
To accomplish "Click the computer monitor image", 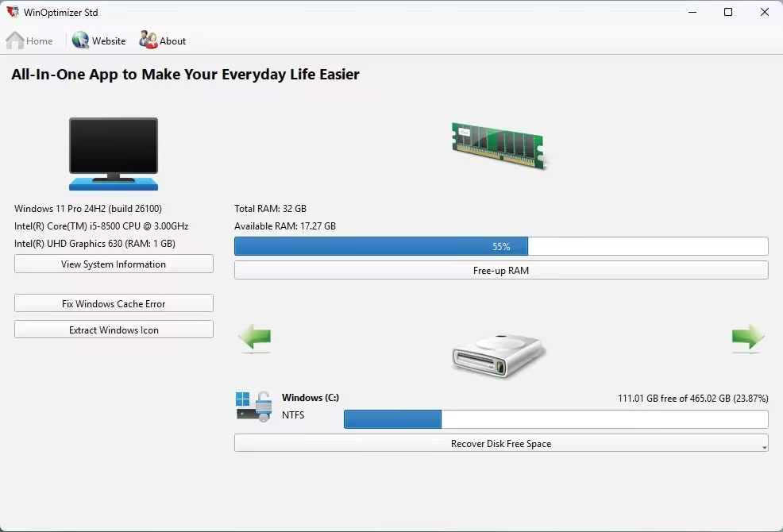I will tap(114, 153).
